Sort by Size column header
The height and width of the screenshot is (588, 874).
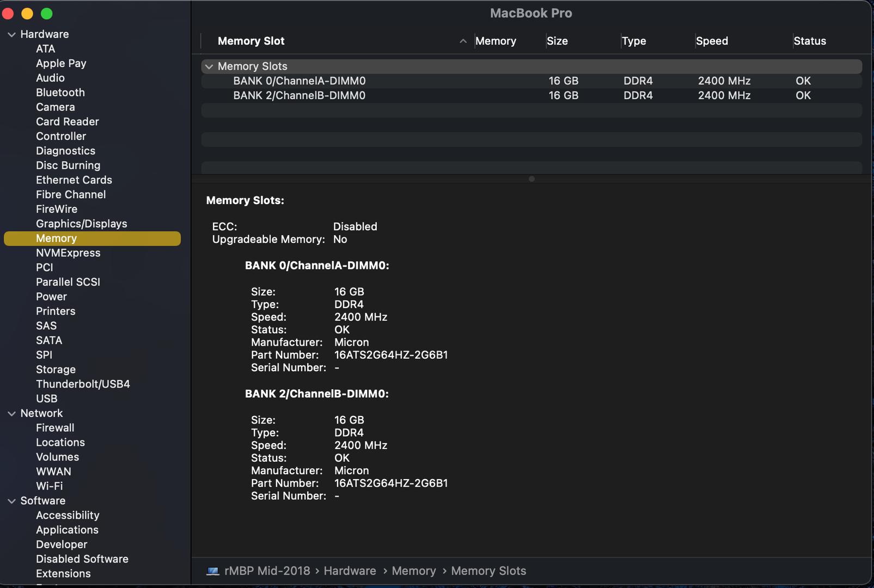pyautogui.click(x=557, y=41)
